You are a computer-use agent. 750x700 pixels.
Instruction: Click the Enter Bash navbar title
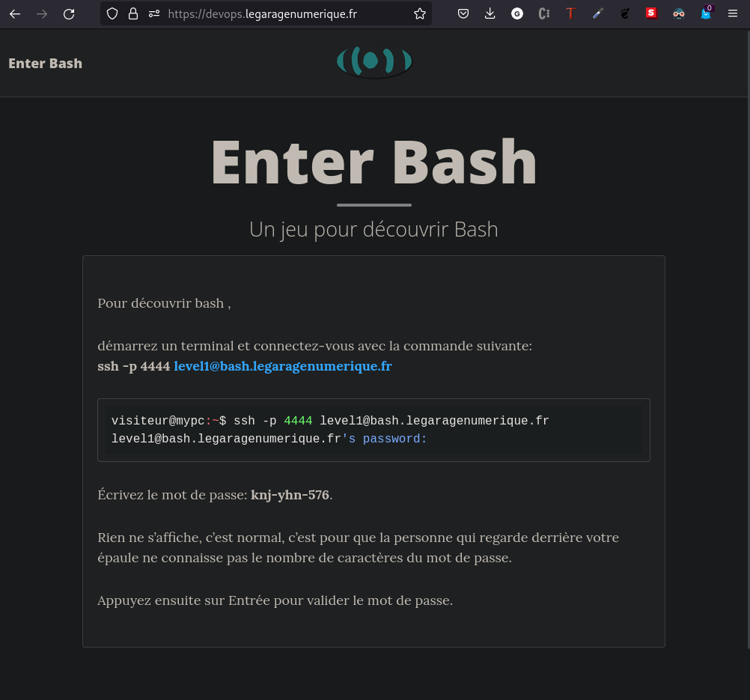point(45,64)
